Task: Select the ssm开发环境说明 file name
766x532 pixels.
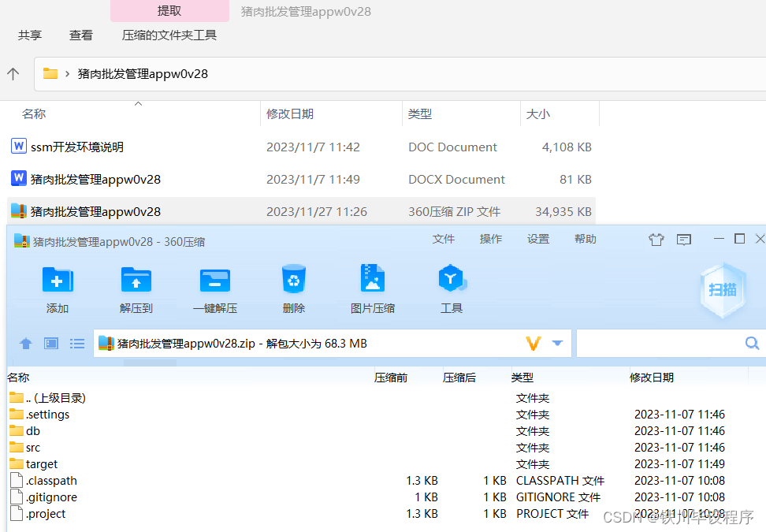Action: click(77, 147)
